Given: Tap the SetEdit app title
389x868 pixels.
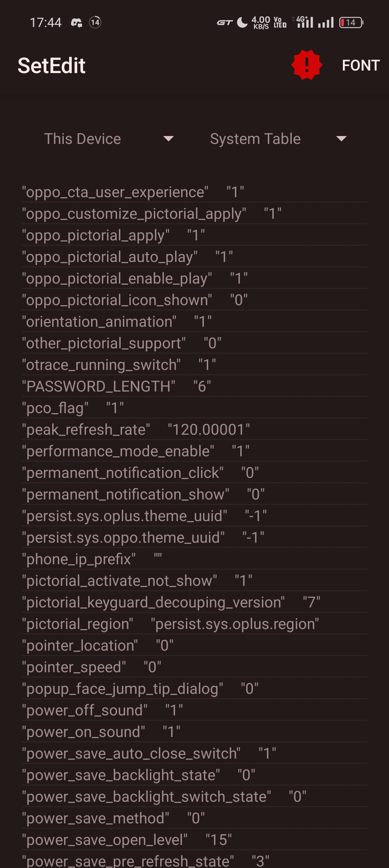Looking at the screenshot, I should pos(52,65).
